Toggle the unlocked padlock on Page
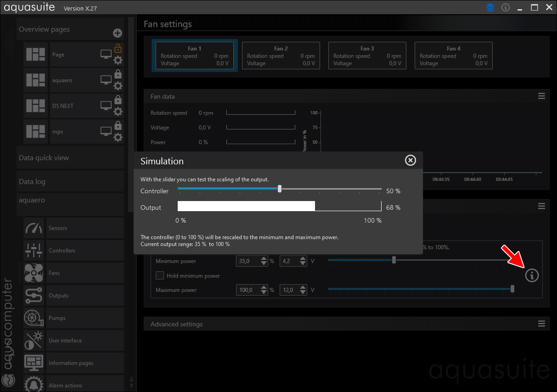 (x=118, y=48)
